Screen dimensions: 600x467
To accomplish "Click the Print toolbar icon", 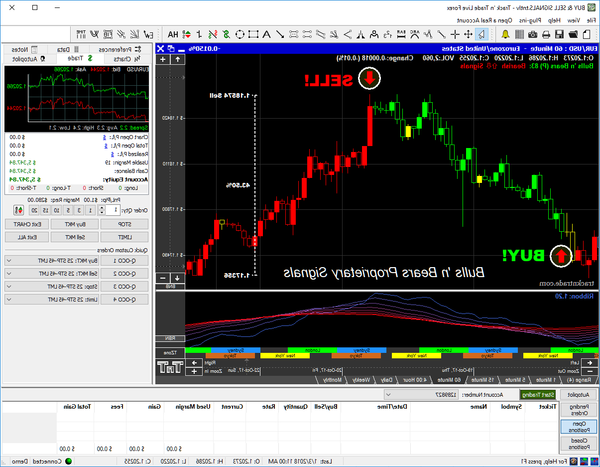I will (546, 35).
